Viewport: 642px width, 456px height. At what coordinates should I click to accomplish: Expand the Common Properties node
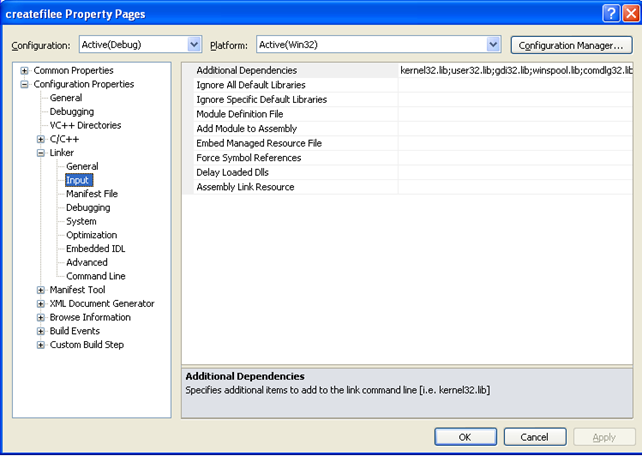(x=24, y=71)
